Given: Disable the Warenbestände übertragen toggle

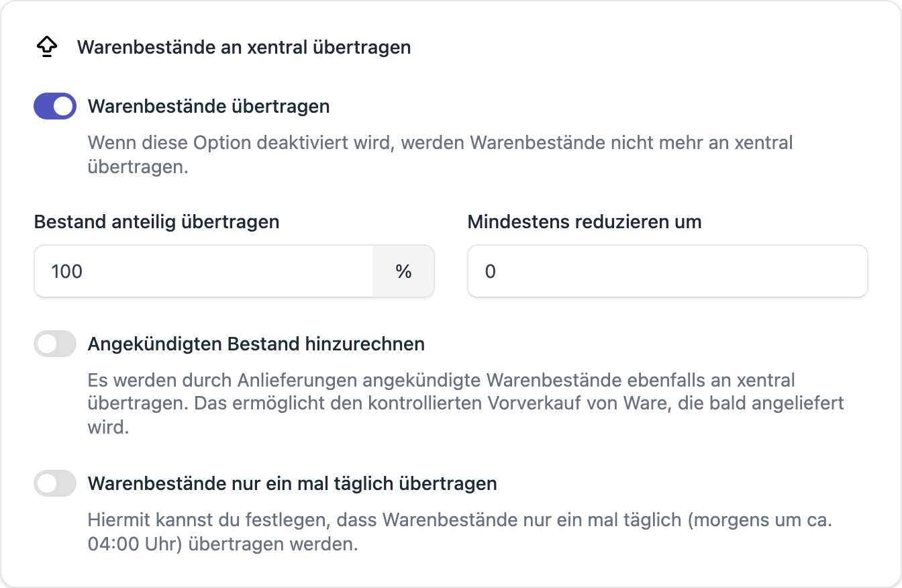Looking at the screenshot, I should (55, 106).
